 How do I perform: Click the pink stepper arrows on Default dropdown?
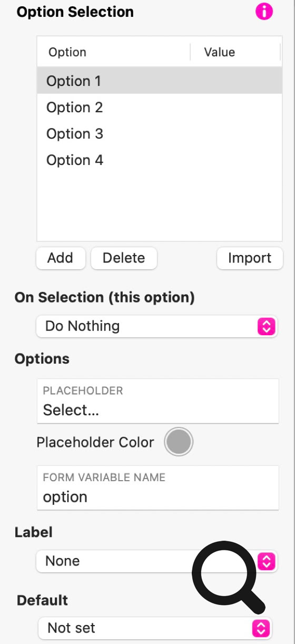pyautogui.click(x=261, y=628)
